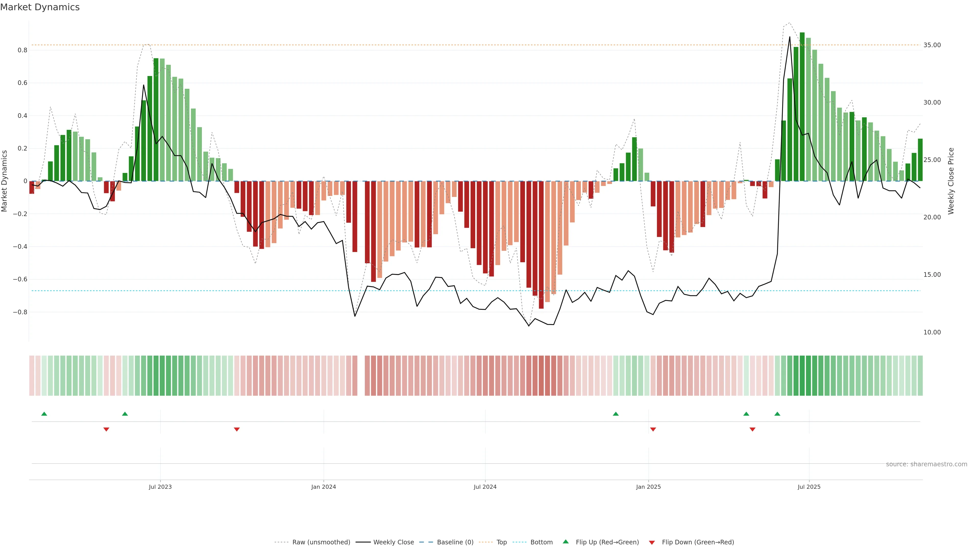Image resolution: width=980 pixels, height=551 pixels.
Task: Click second green flip-up marker from the left
Action: coord(125,414)
